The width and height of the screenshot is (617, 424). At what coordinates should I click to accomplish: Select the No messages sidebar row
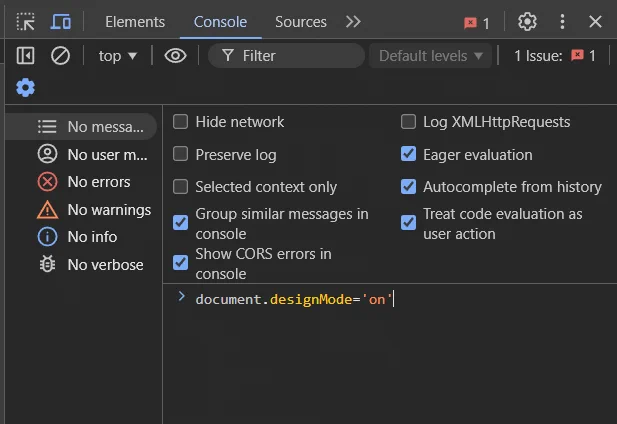pyautogui.click(x=81, y=127)
